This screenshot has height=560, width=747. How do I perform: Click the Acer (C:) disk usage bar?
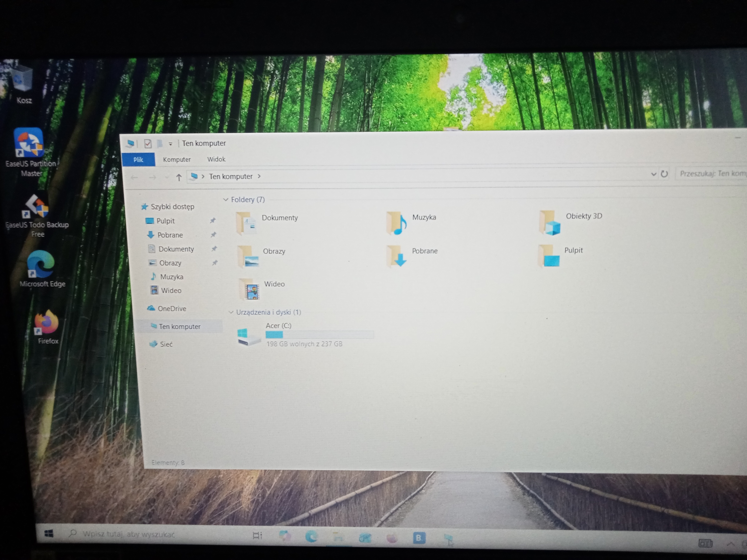tap(319, 335)
